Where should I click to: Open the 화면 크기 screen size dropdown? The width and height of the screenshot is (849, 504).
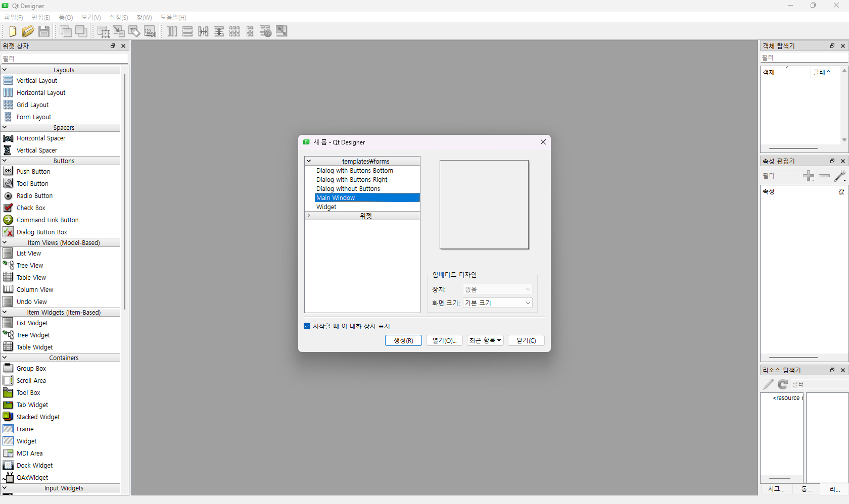pyautogui.click(x=498, y=303)
